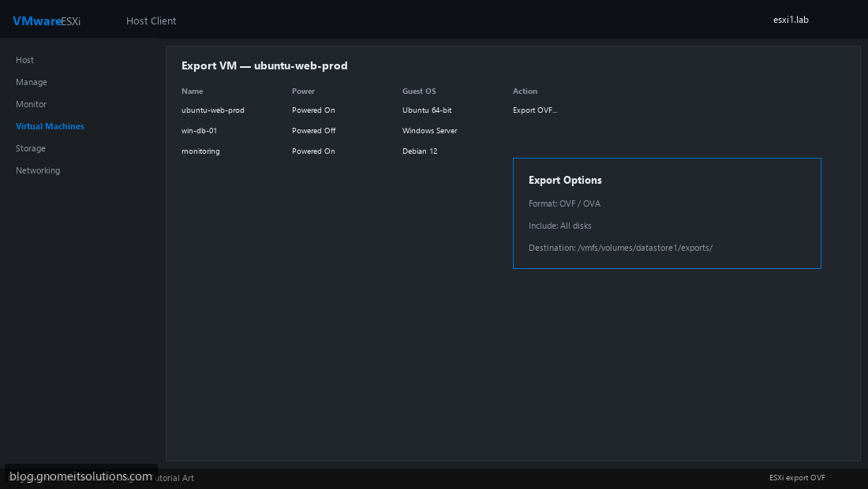Select the monitoring VM name
Viewport: 868px width, 489px height.
click(200, 151)
